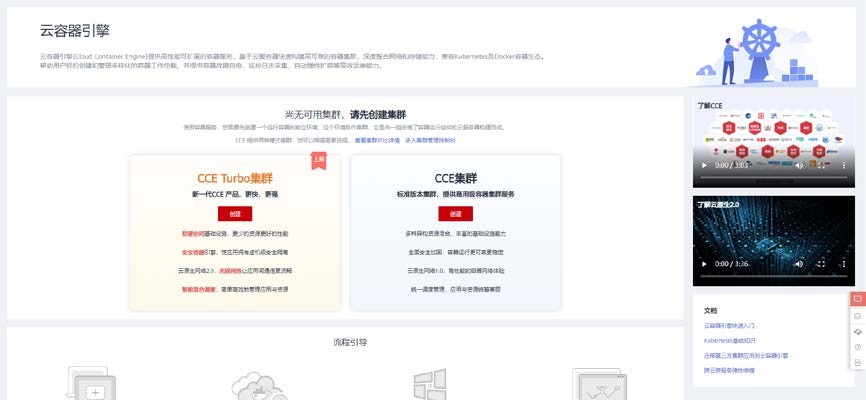Click the 云容器引擎 page heading
This screenshot has height=400, width=866.
(x=75, y=31)
